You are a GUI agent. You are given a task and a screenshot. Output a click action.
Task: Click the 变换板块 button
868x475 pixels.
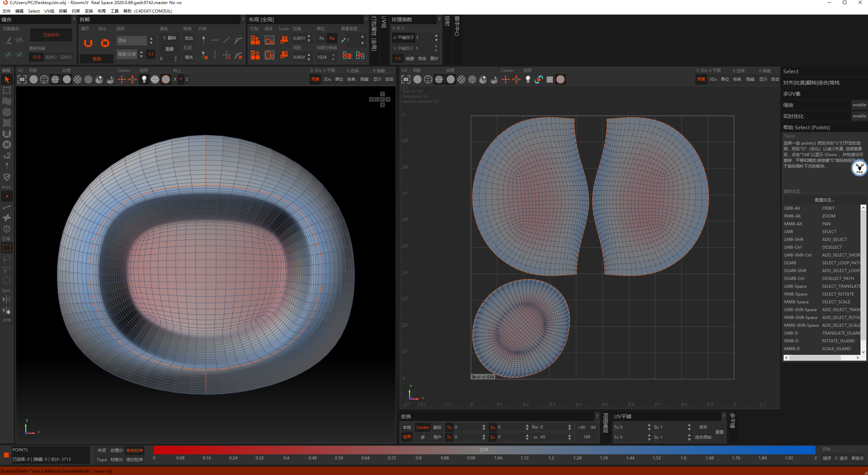[51, 35]
